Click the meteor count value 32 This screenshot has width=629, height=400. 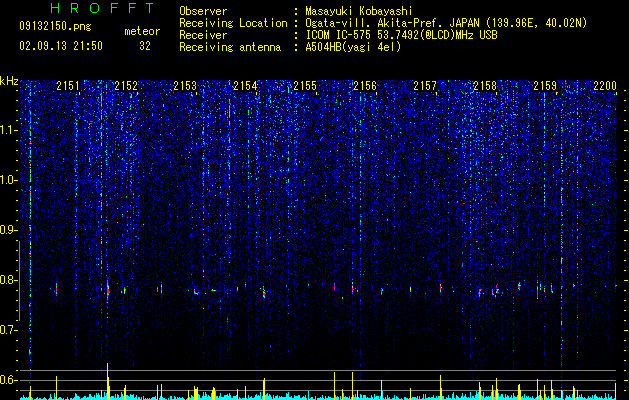[145, 46]
